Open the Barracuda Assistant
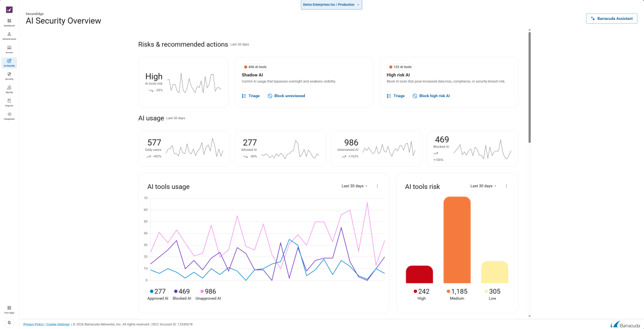This screenshot has height=329, width=644. pos(612,19)
